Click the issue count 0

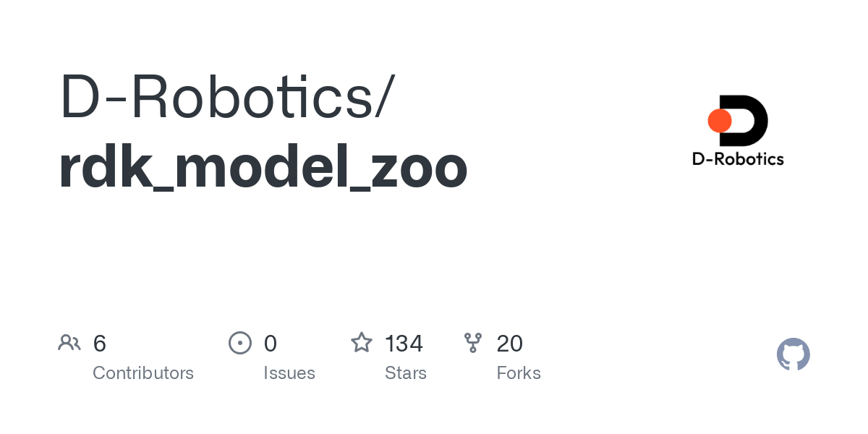tap(271, 344)
